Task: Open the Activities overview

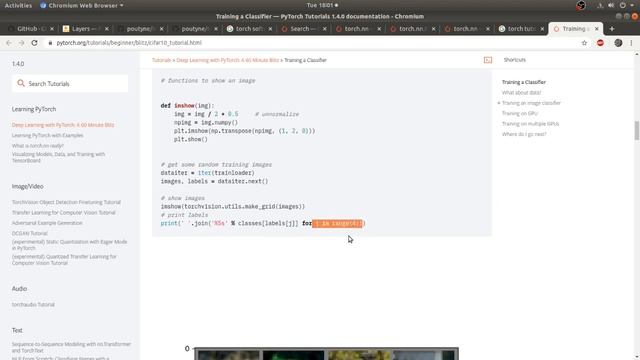Action: 18,5
